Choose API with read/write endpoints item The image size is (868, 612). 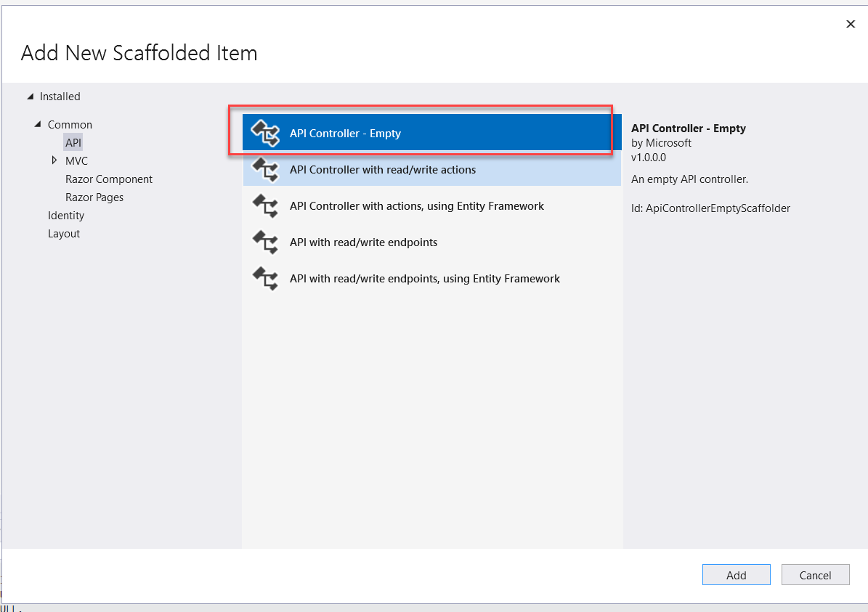431,242
